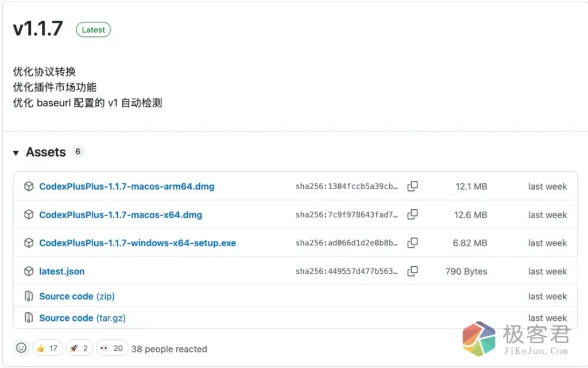The height and width of the screenshot is (368, 588).
Task: Download Source code (zip)
Action: click(x=77, y=296)
